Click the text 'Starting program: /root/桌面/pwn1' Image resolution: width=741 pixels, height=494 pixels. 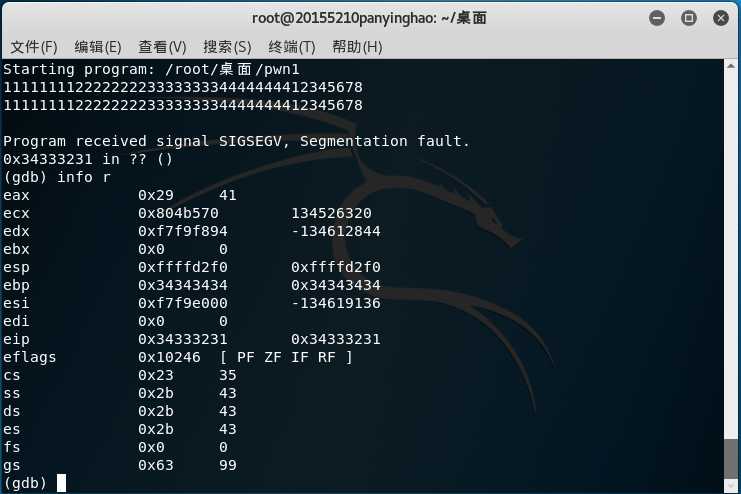point(151,69)
